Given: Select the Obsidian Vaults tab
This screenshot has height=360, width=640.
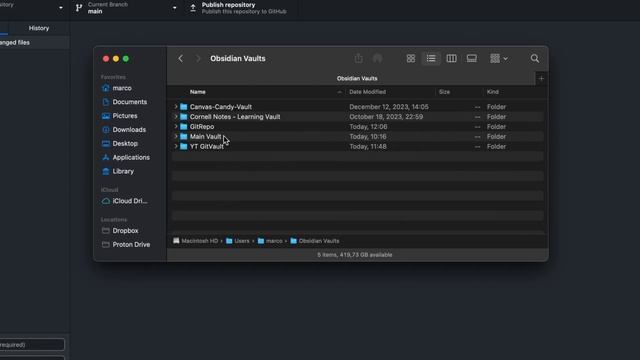Looking at the screenshot, I should point(357,78).
